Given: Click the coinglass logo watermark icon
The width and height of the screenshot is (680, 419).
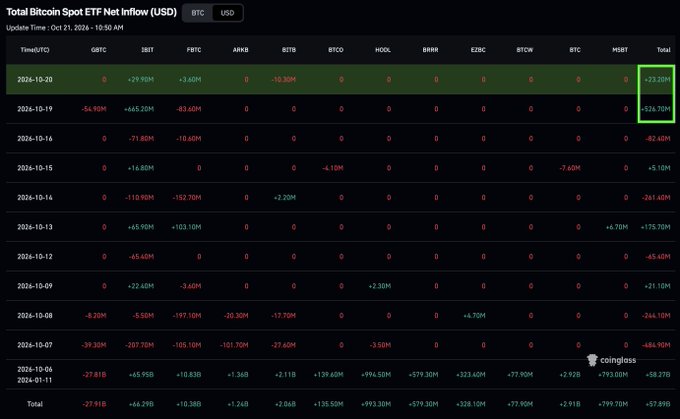Looking at the screenshot, I should pyautogui.click(x=592, y=360).
